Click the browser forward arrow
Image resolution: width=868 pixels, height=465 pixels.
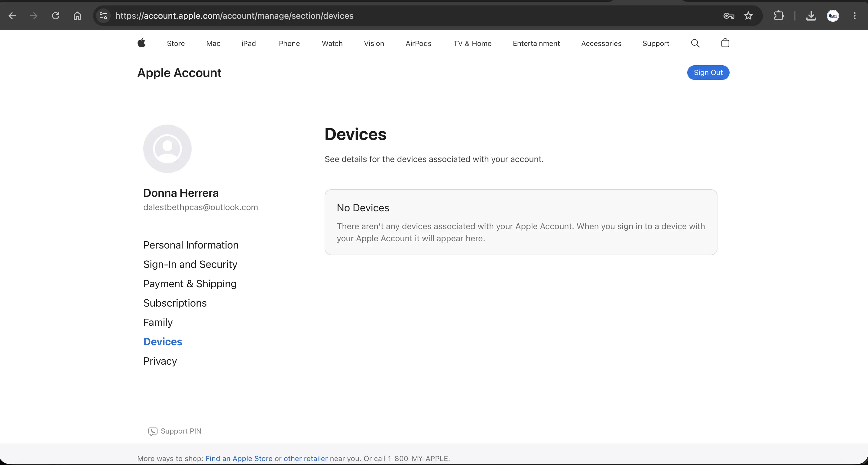click(x=34, y=16)
